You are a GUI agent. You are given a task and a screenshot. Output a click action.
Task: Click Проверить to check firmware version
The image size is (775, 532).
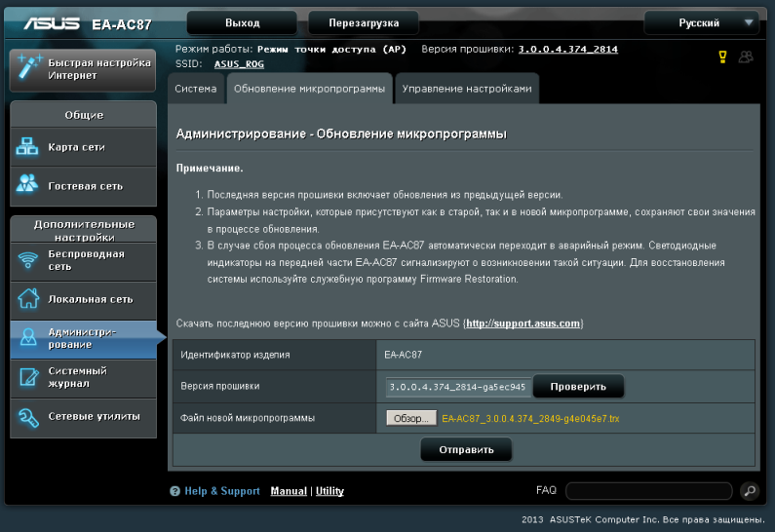[x=578, y=386]
